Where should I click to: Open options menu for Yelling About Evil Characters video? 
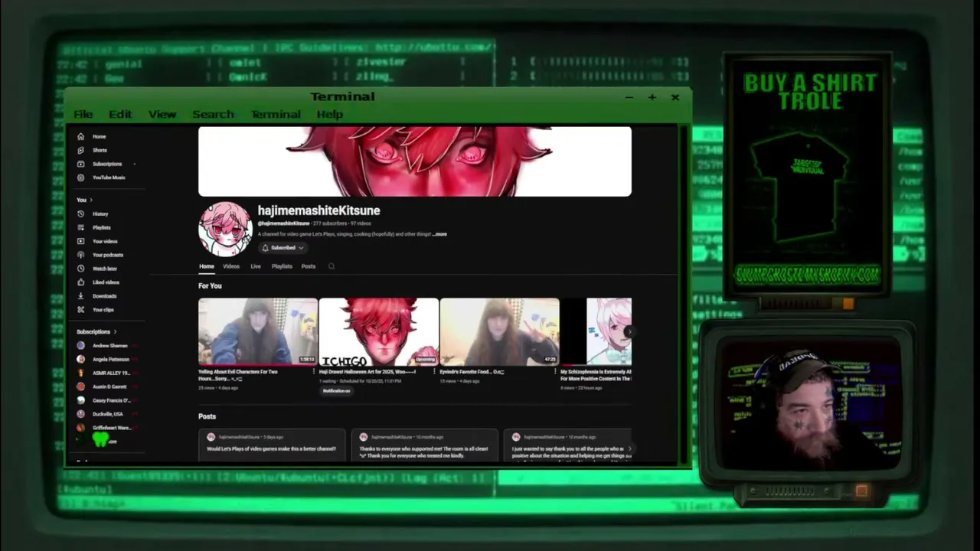click(313, 372)
